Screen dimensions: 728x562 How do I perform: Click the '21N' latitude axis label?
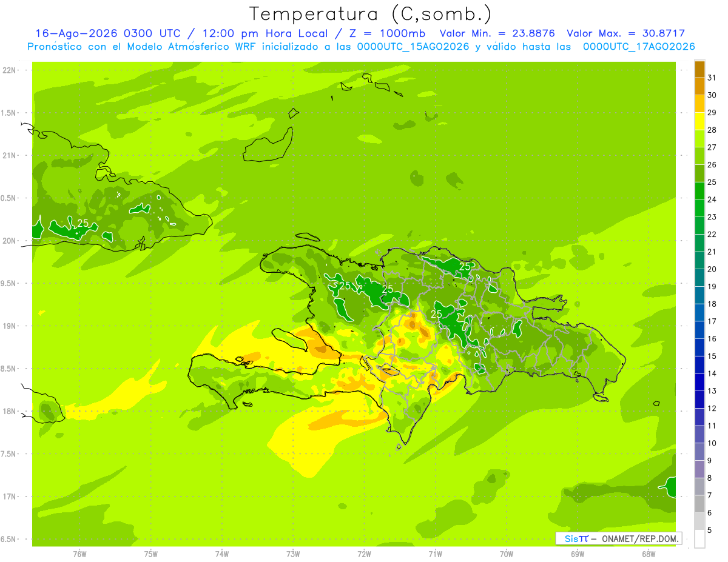tap(10, 155)
